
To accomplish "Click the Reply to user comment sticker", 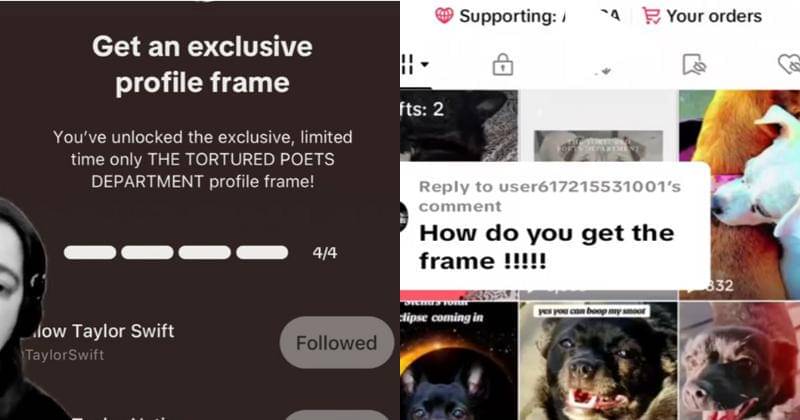I will (555, 226).
